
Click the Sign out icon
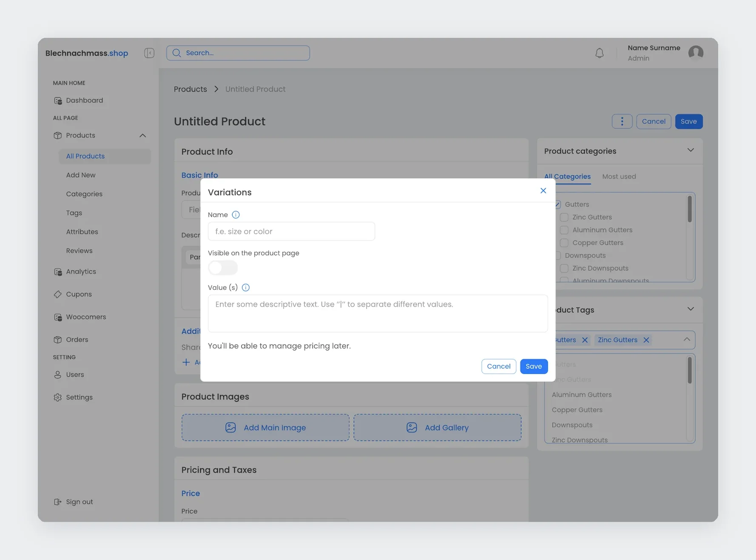58,502
